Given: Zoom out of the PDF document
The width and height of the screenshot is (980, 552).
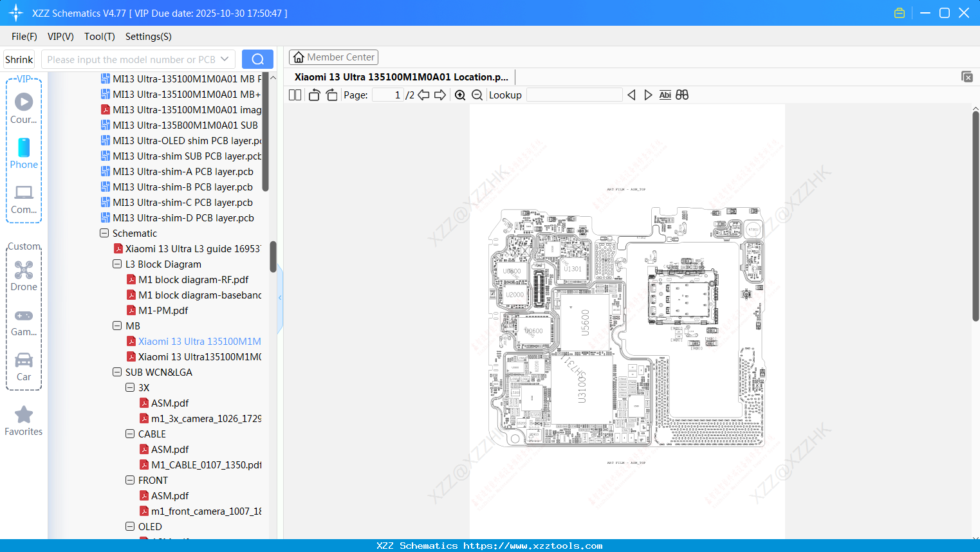Looking at the screenshot, I should (x=477, y=95).
